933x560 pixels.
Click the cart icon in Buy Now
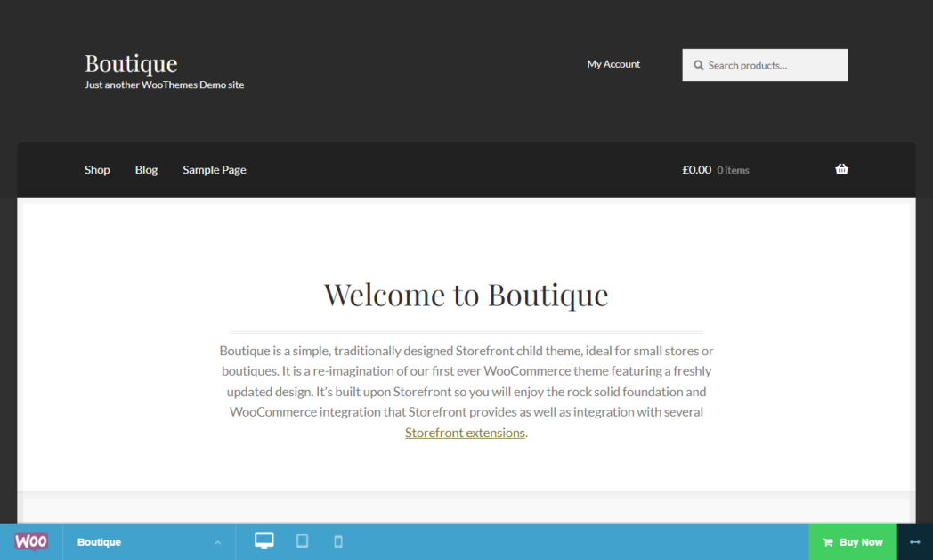coord(828,542)
